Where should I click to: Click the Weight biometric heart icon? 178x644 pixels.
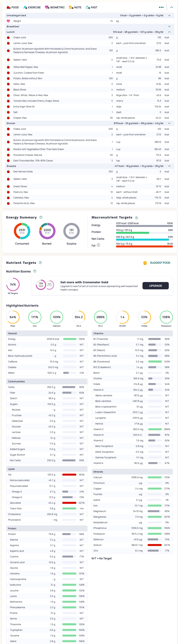pos(8,21)
